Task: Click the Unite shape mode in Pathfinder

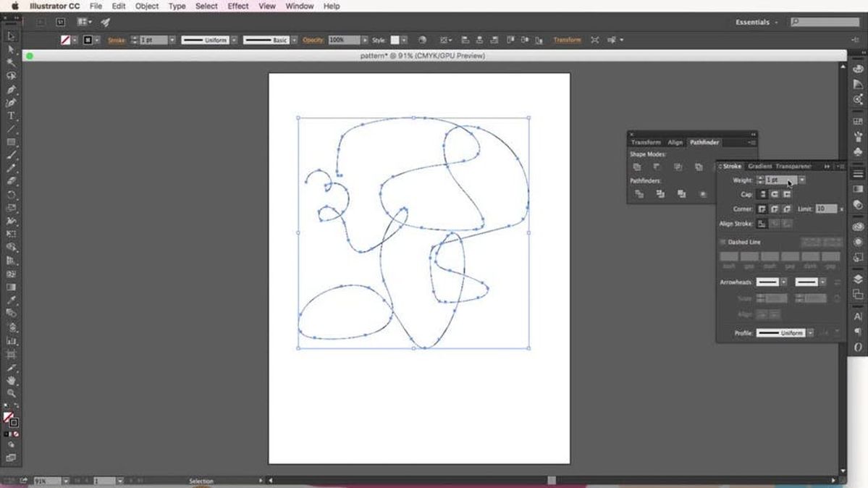Action: [637, 166]
